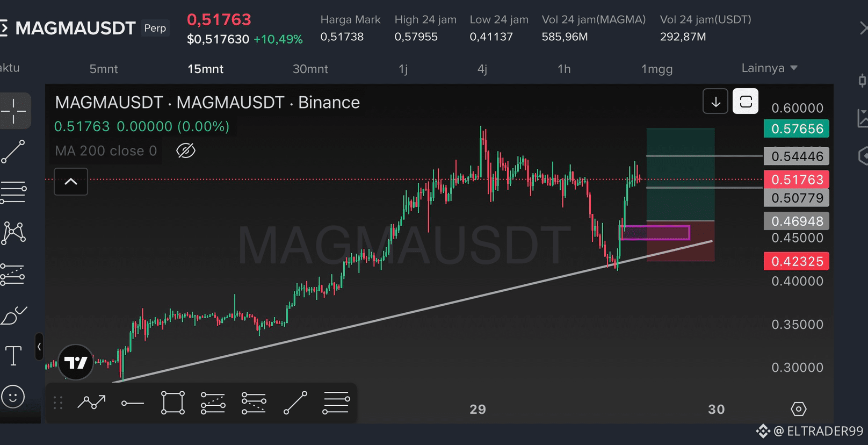The image size is (868, 445).
Task: Open the MAGMAUSDT symbol selector
Action: point(76,28)
